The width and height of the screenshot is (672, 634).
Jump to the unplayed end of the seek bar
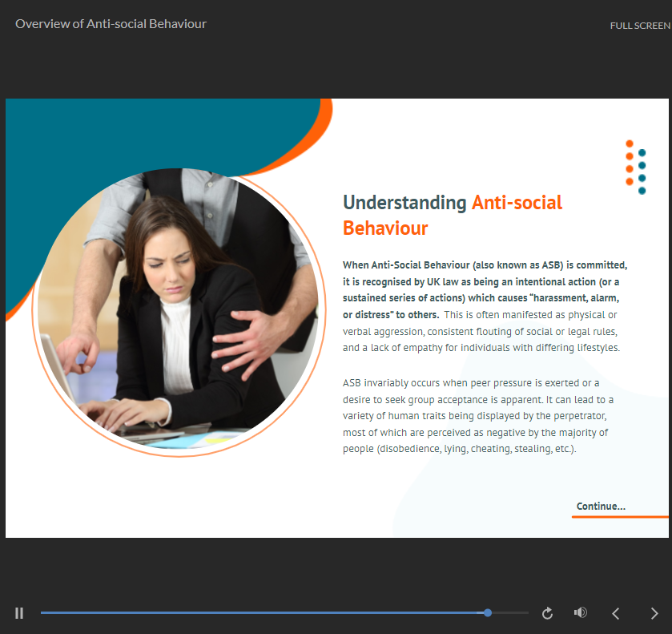pyautogui.click(x=513, y=612)
